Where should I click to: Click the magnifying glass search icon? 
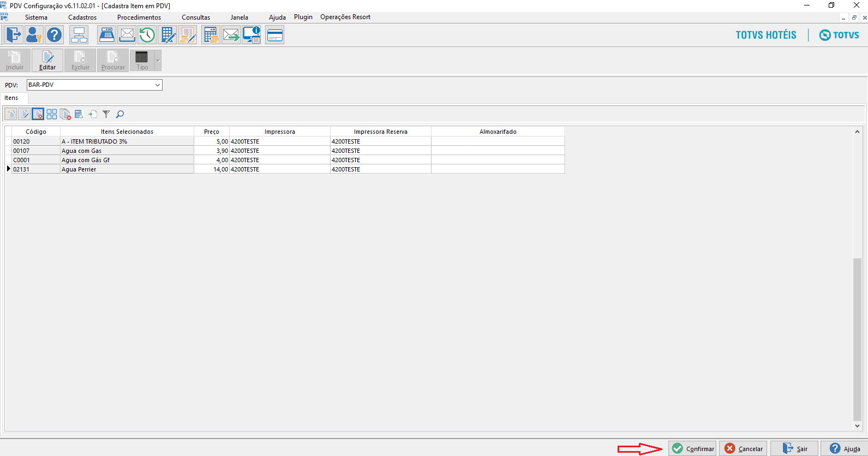coord(120,114)
